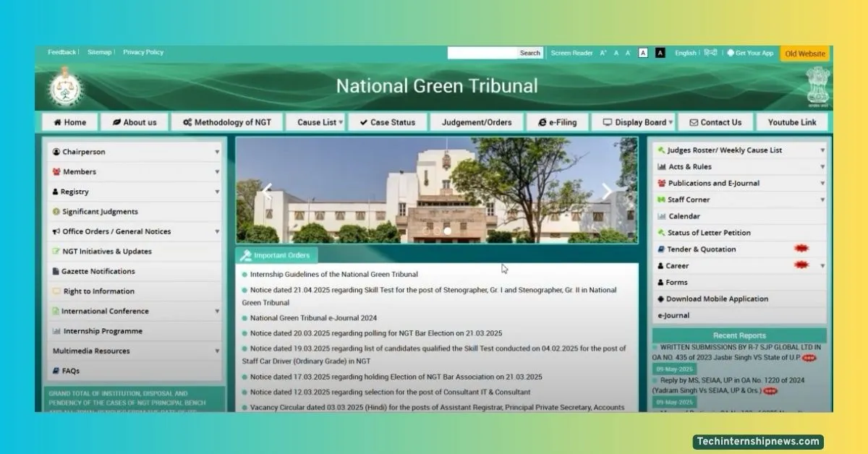Click the NGT emblem logo at left of banner
The height and width of the screenshot is (454, 868).
[x=66, y=87]
